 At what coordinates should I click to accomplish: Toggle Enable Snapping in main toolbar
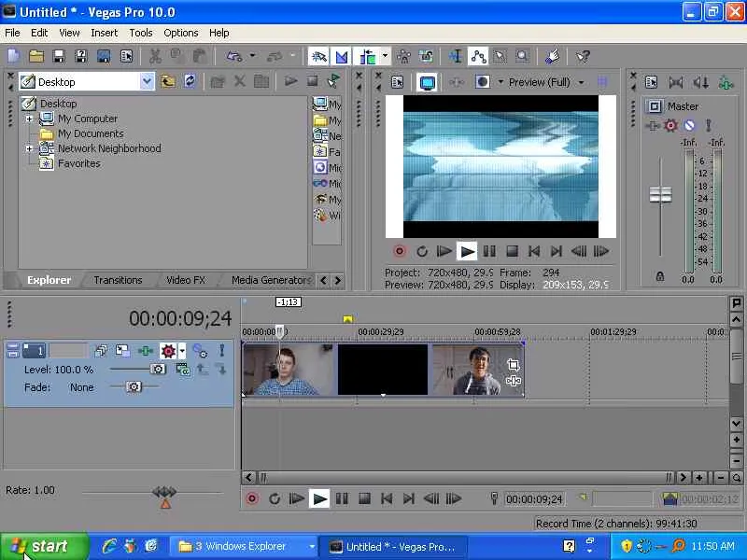[x=318, y=57]
